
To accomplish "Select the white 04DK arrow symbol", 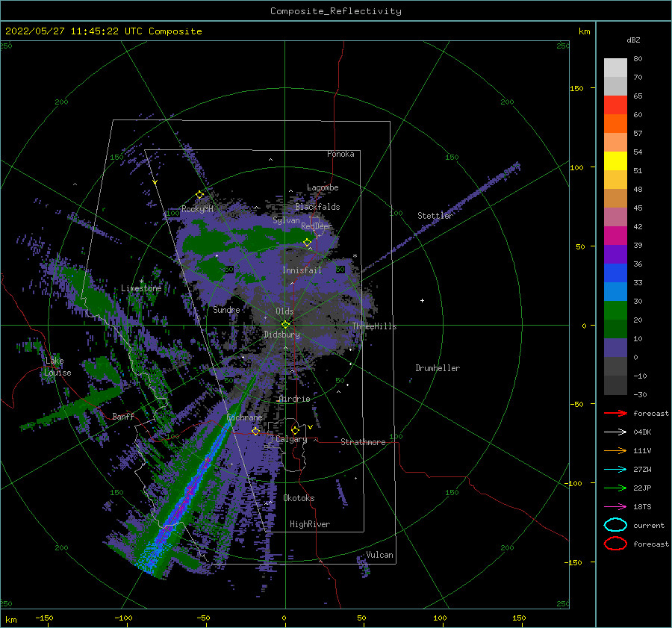I will [615, 432].
